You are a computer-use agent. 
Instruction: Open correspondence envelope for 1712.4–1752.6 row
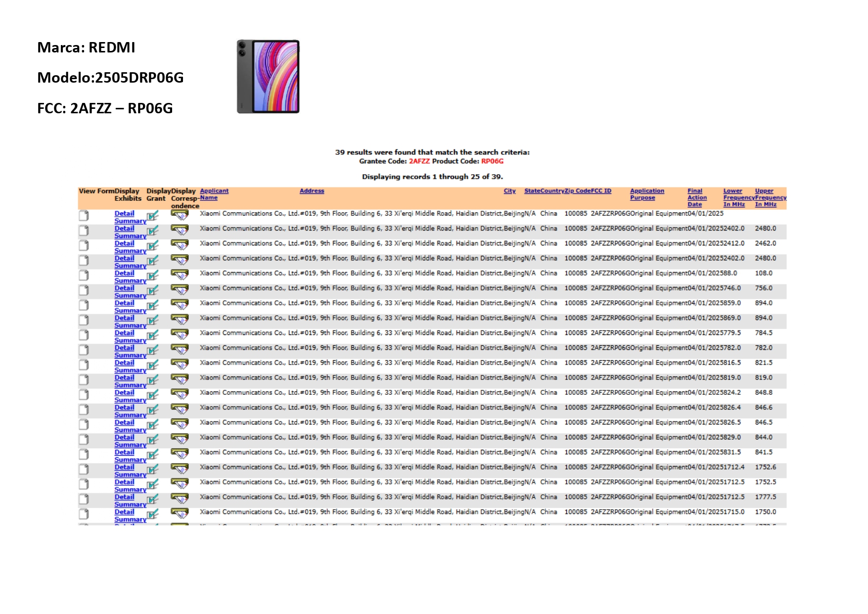(180, 469)
